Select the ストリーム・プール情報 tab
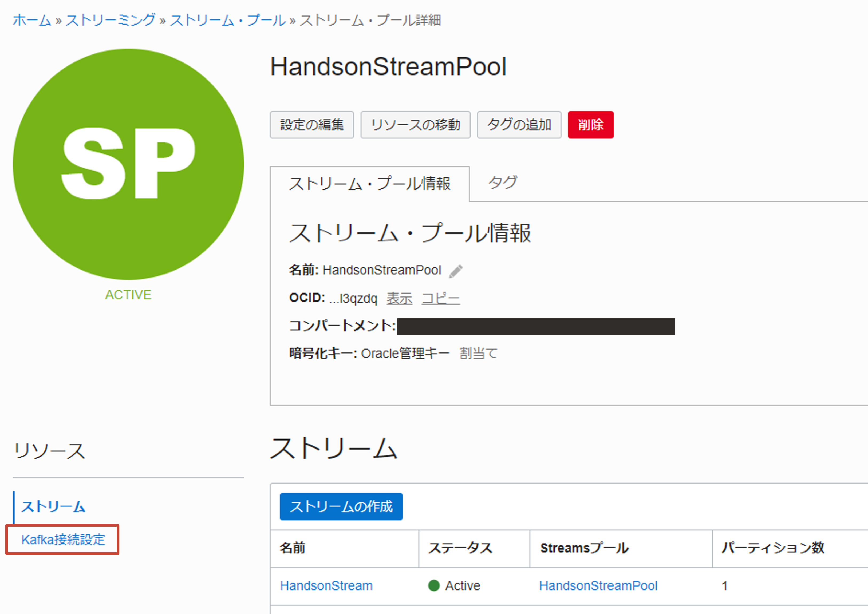The width and height of the screenshot is (868, 614). (369, 184)
